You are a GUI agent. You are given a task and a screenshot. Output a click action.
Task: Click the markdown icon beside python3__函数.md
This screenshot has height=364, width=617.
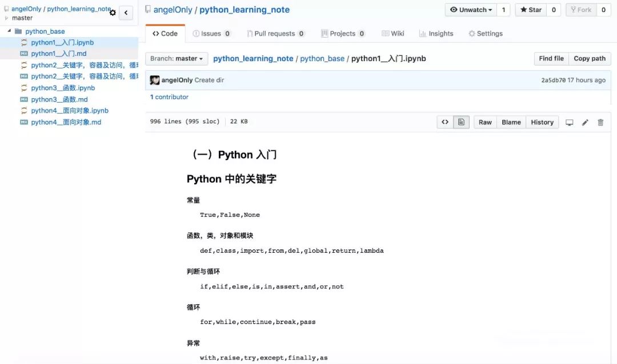tap(24, 99)
